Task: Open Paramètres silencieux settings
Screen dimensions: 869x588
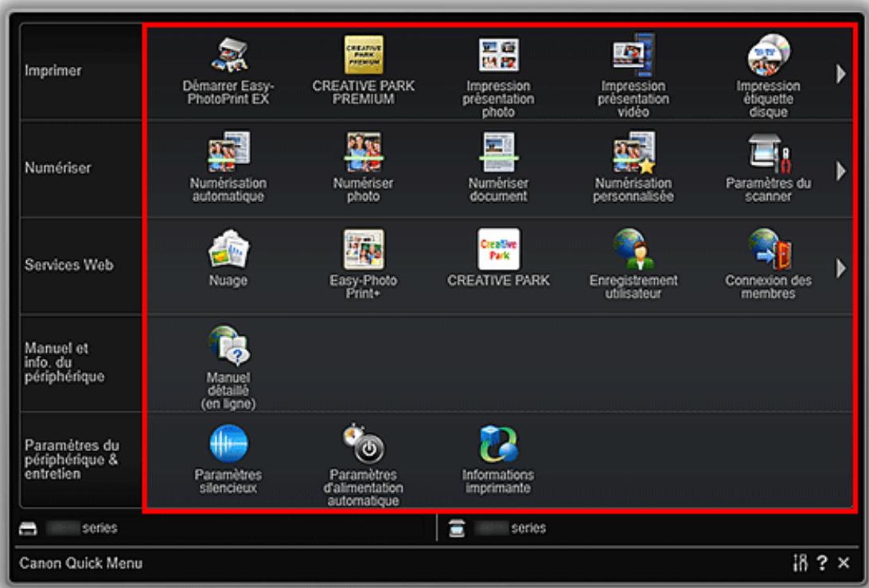Action: (228, 458)
